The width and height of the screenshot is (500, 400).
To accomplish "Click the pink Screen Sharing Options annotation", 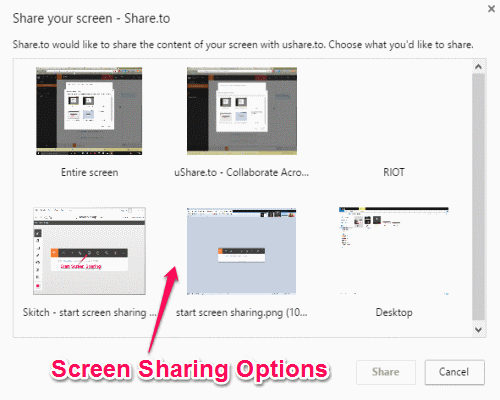I will click(x=190, y=370).
